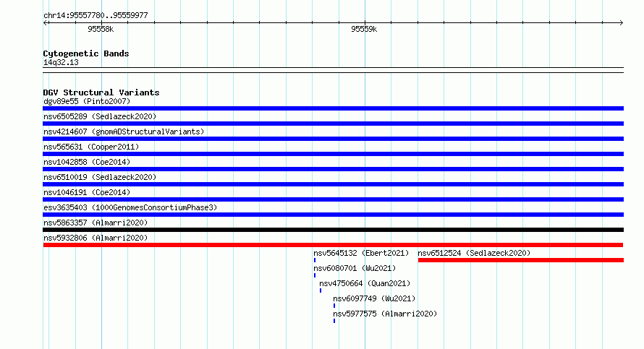Click the nsv5932806 (Almarri2020) label
Image resolution: width=644 pixels, height=349 pixels.
point(96,238)
